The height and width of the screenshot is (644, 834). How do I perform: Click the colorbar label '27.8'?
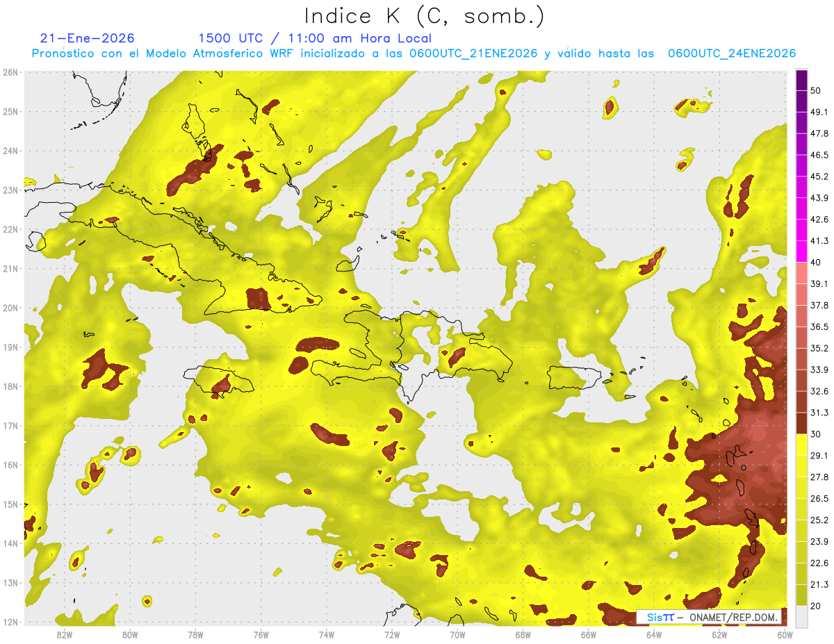click(819, 477)
